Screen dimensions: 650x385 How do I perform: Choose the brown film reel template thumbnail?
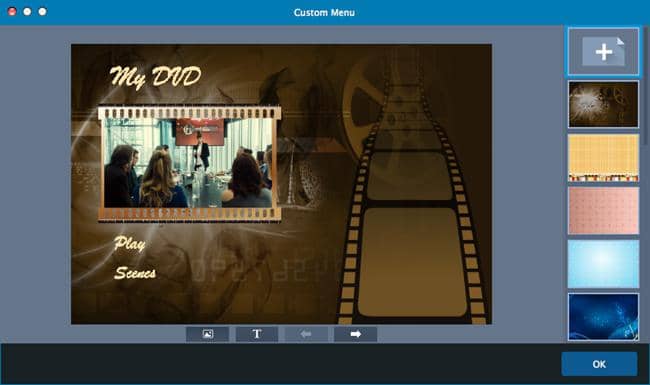click(603, 104)
